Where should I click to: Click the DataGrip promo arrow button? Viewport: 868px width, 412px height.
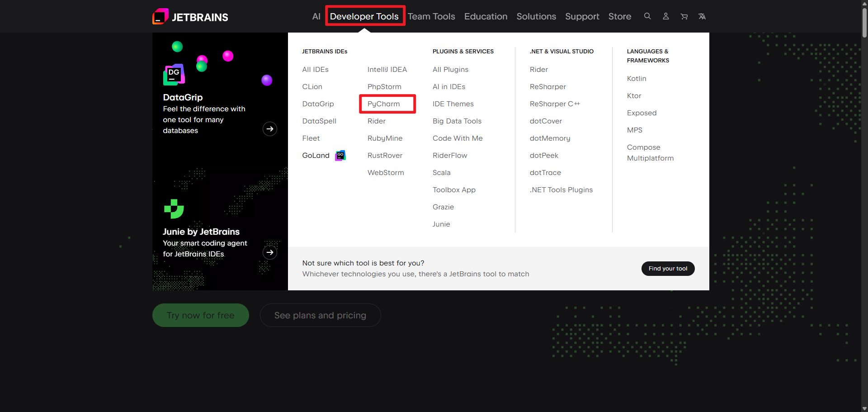coord(270,129)
